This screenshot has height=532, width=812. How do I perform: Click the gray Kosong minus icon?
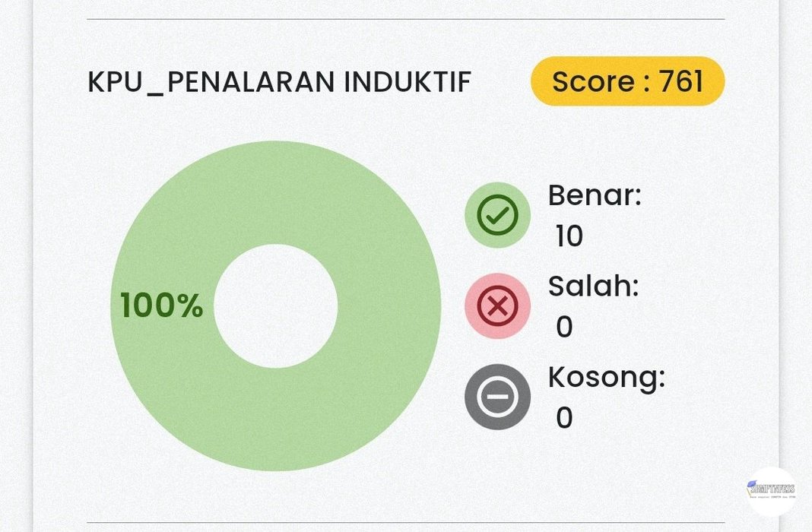tap(497, 396)
